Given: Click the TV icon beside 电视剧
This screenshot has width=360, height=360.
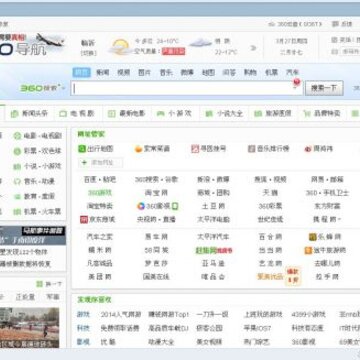Looking at the screenshot, I should 63,114.
